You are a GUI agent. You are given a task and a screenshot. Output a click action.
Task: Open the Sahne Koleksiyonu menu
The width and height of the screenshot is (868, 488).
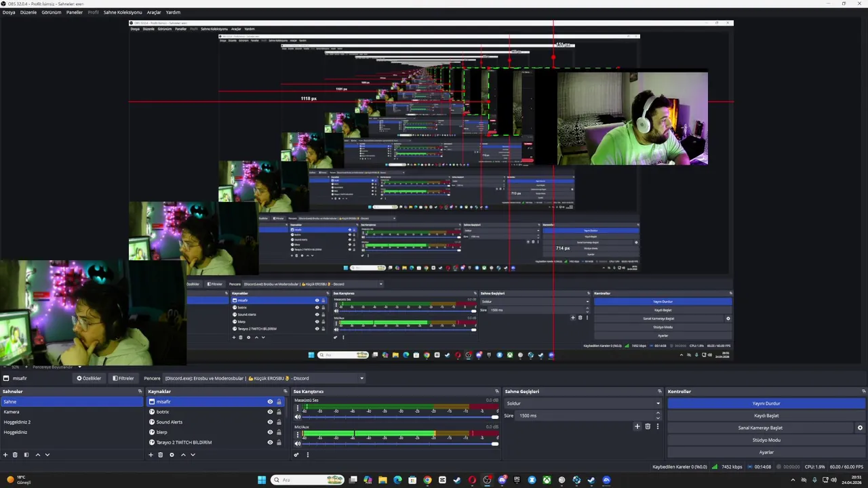[x=123, y=12]
